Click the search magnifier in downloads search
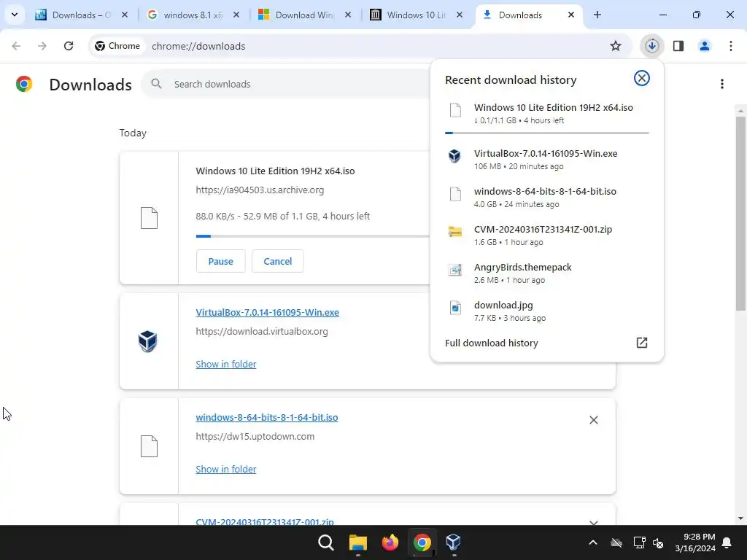This screenshot has height=560, width=747. (156, 84)
